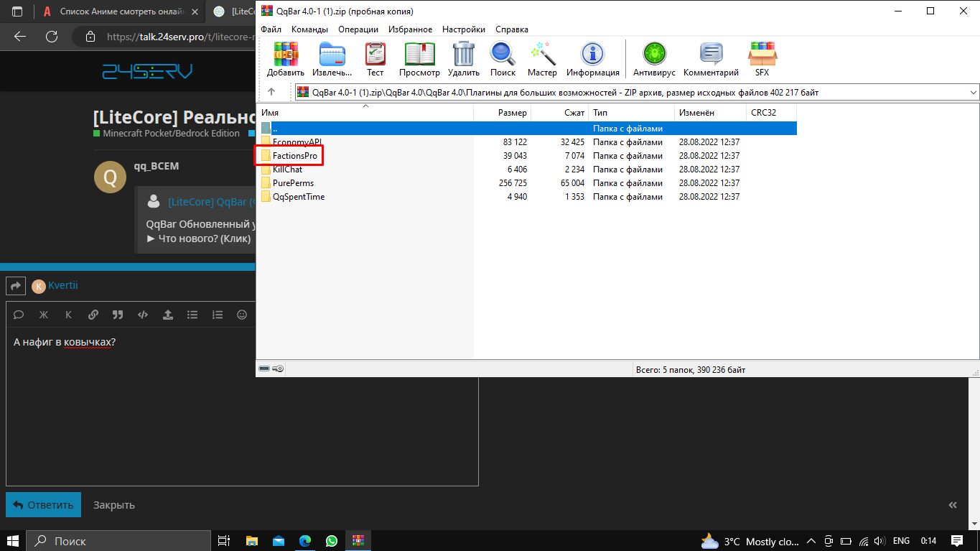Click the reply arrow button beside Kvertii
The image size is (980, 551).
(x=15, y=285)
